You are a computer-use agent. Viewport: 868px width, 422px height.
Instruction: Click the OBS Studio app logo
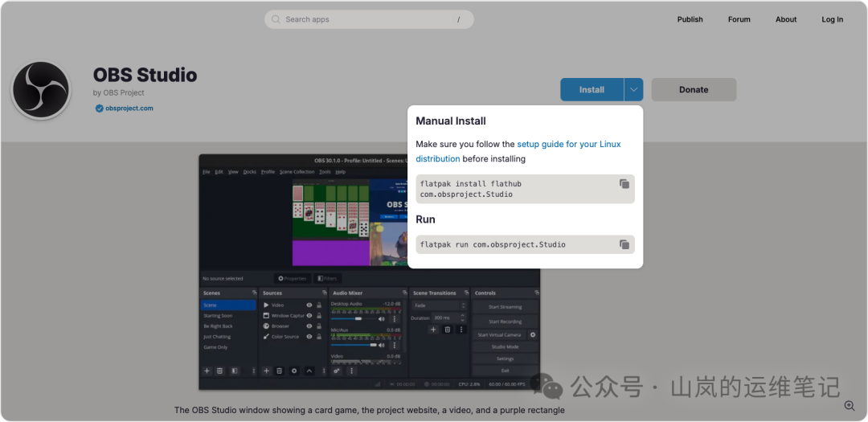41,90
